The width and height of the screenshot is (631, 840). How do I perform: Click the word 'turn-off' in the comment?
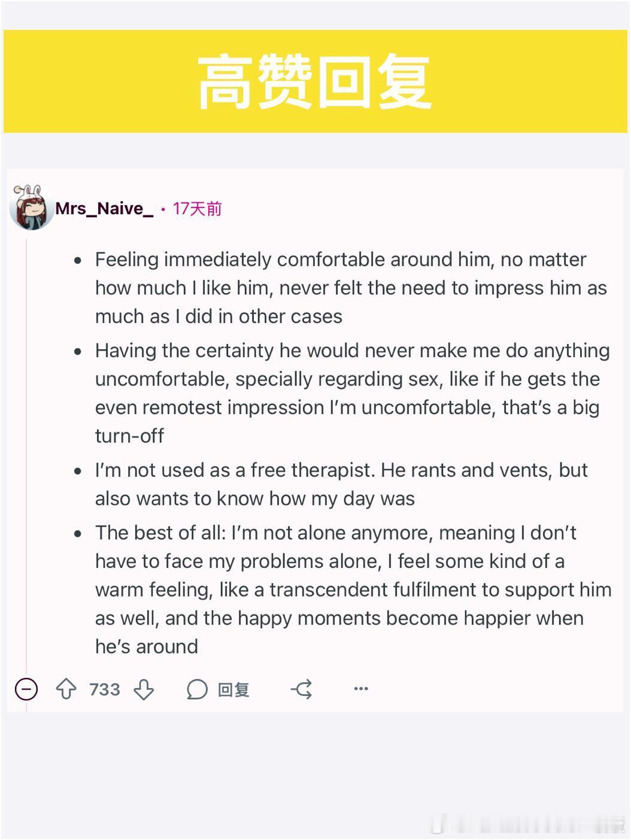(129, 436)
